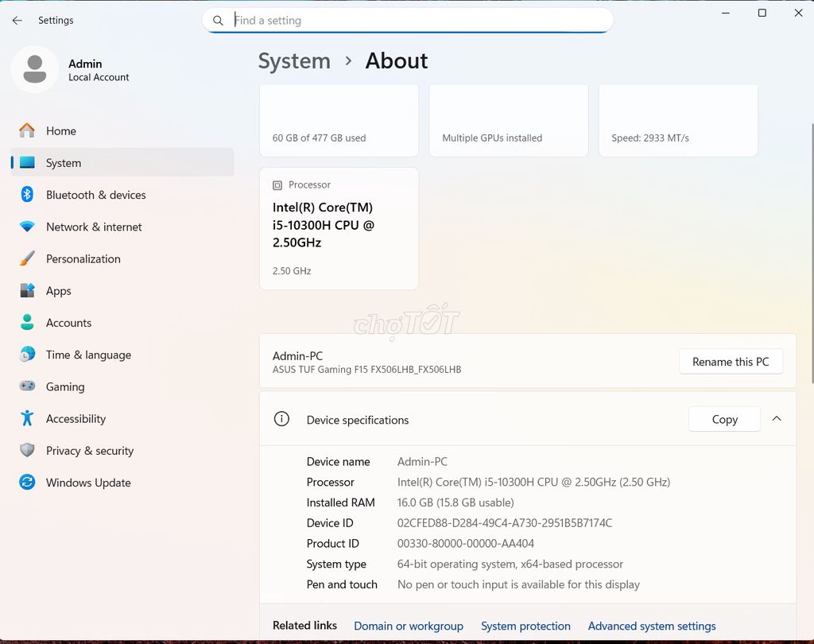814x644 pixels.
Task: Click Rename this PC
Action: 731,362
